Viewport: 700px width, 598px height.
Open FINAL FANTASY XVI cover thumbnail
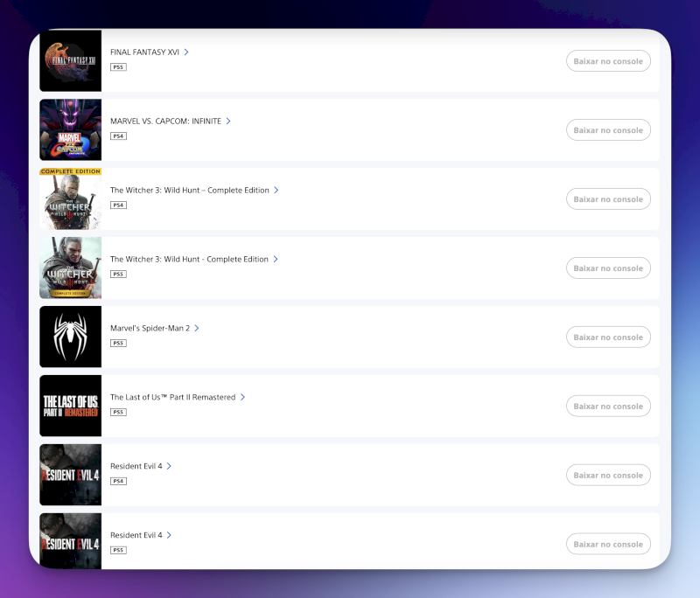click(71, 60)
